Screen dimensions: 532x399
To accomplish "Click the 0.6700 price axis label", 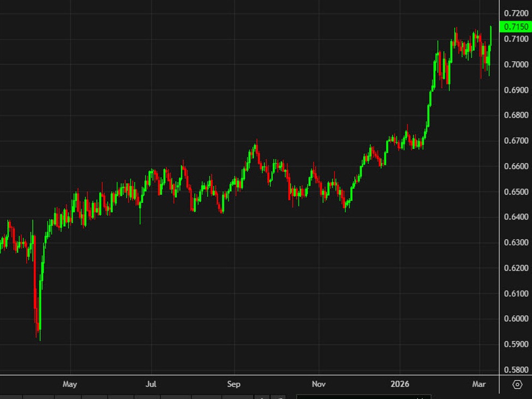I will pyautogui.click(x=515, y=141).
